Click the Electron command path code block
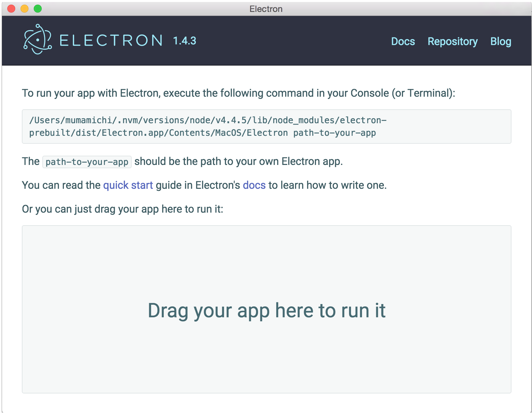532x414 pixels. 267,127
